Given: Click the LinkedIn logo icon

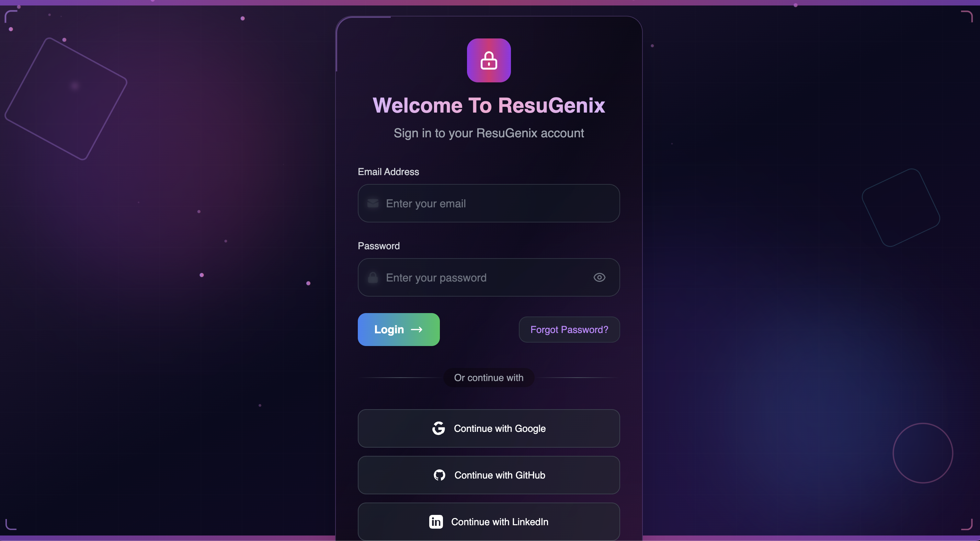Looking at the screenshot, I should point(436,521).
